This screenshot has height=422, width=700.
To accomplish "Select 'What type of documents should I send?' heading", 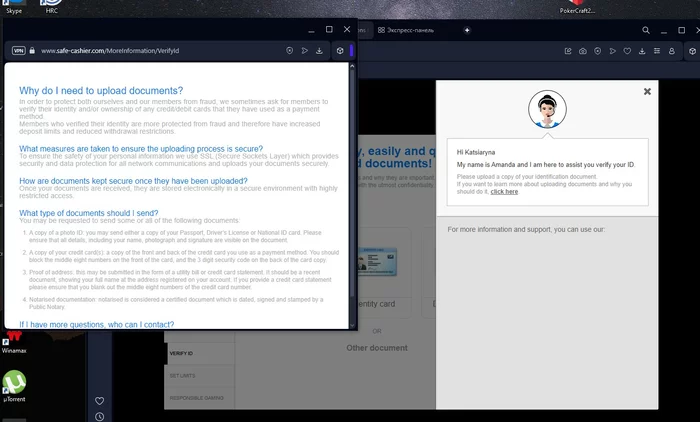I will point(88,213).
